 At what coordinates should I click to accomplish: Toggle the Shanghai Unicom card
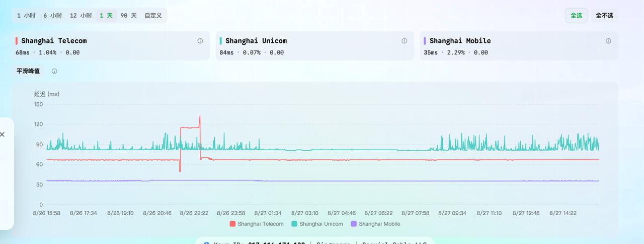[x=315, y=46]
